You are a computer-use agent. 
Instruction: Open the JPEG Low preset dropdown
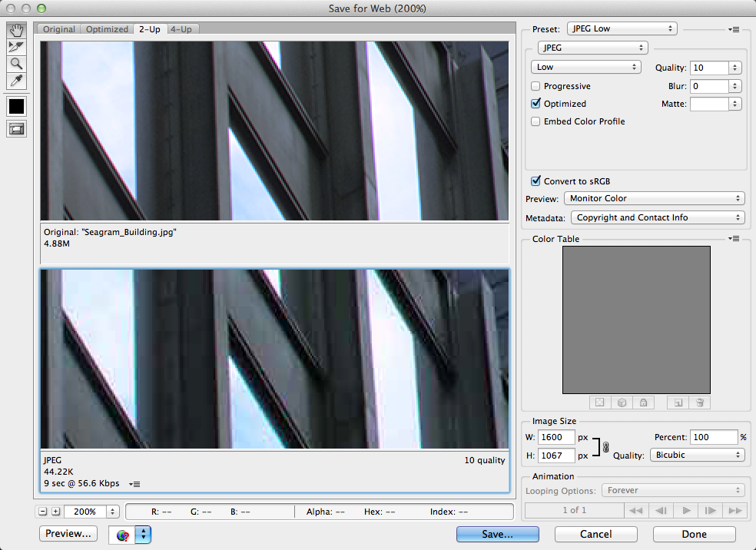click(x=622, y=28)
